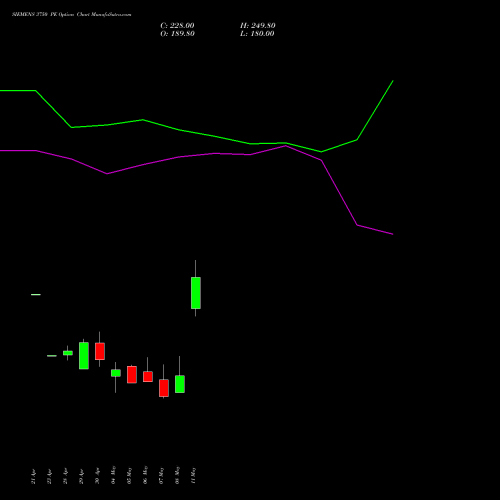Select the small green candle above 28 Apr
The width and height of the screenshot is (500, 500).
(68, 353)
